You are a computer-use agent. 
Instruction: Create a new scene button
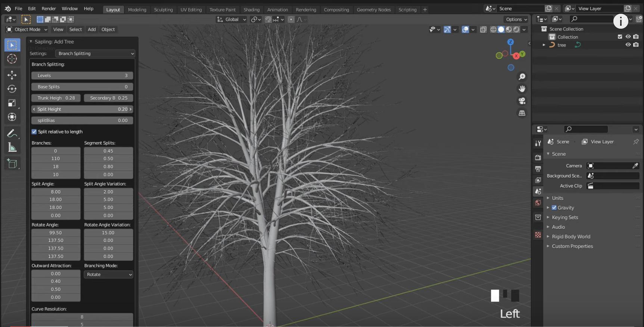point(548,9)
